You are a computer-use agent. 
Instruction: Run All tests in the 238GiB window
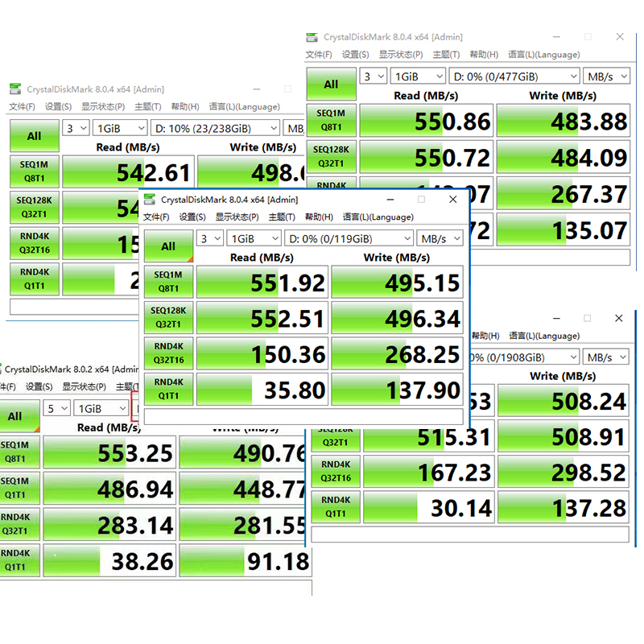coord(35,136)
